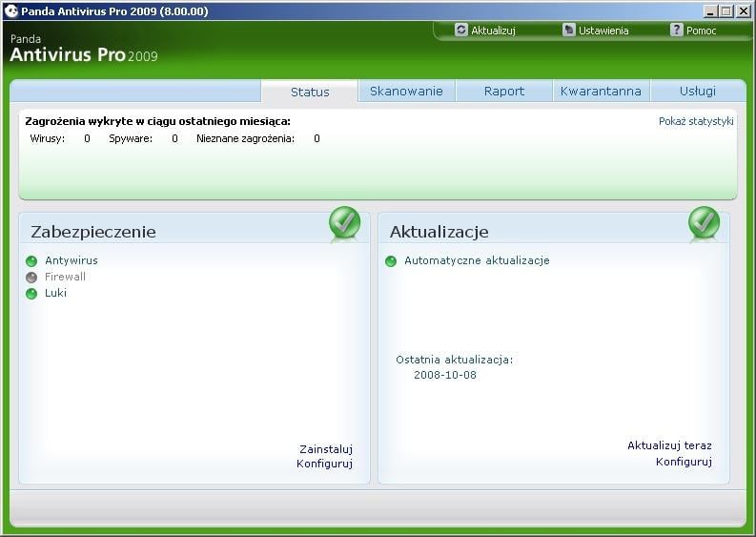Click the Aktualizacje panel heading
The width and height of the screenshot is (756, 537).
[x=439, y=232]
